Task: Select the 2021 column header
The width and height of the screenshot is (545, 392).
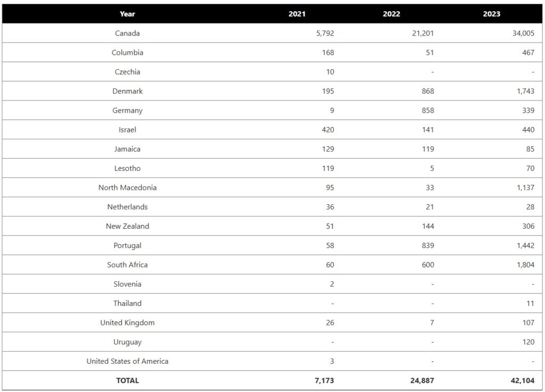Action: 297,14
